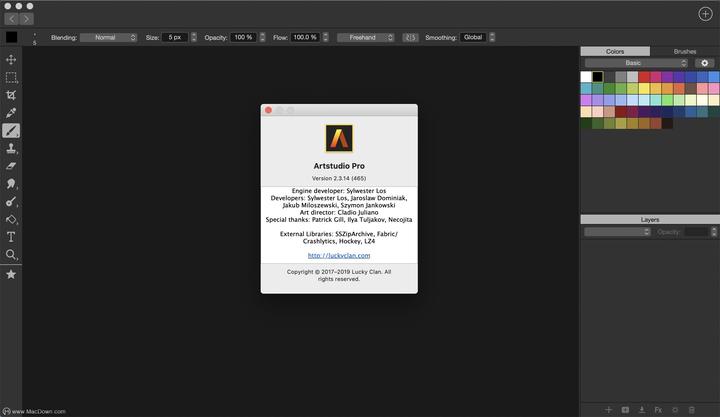This screenshot has height=417, width=720.
Task: Go forward with the right arrow button
Action: pyautogui.click(x=27, y=19)
